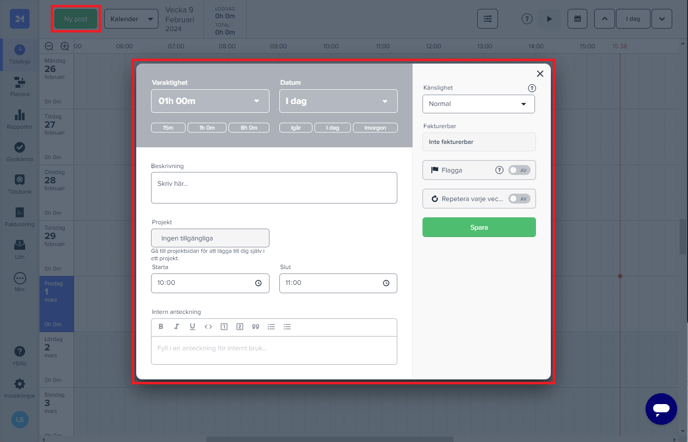Screen dimensions: 688x442
Task: Toggle the Flagga switch on
Action: tap(519, 170)
